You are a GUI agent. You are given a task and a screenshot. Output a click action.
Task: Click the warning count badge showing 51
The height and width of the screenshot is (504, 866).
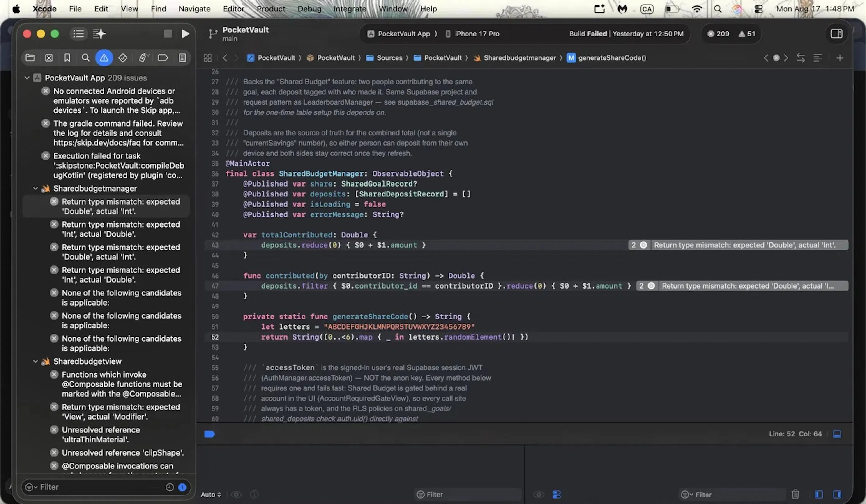click(x=747, y=34)
